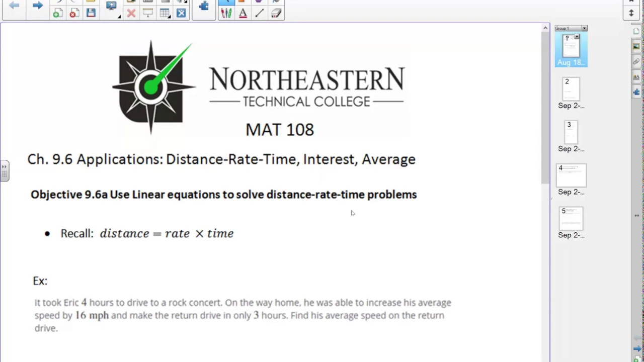Viewport: 644px width, 362px height.
Task: Open the Attachments paperclip tab
Action: pyautogui.click(x=636, y=61)
